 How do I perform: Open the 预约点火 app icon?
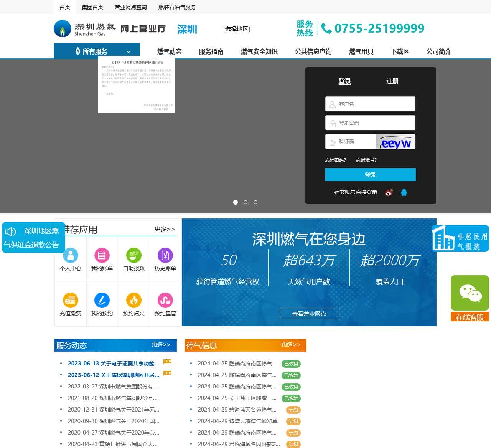134,300
